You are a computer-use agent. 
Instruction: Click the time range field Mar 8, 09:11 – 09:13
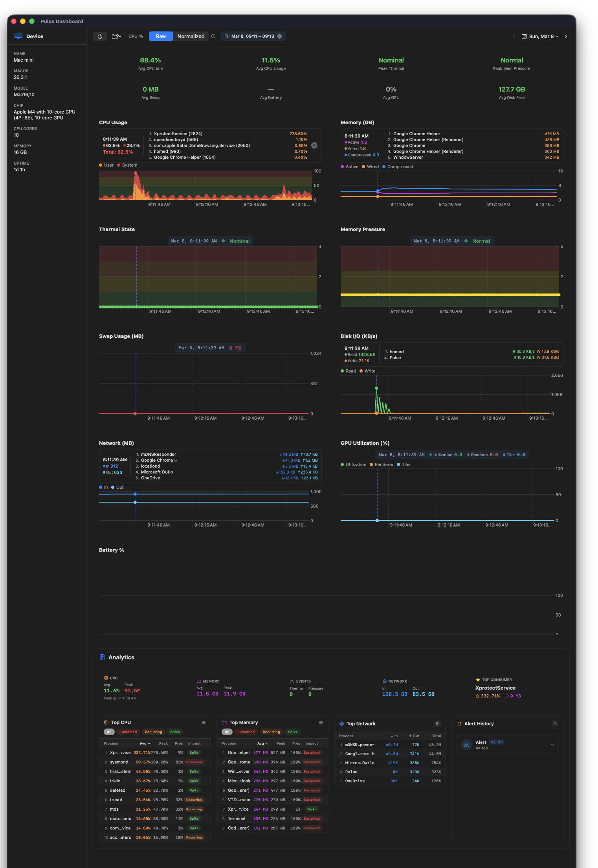(253, 36)
